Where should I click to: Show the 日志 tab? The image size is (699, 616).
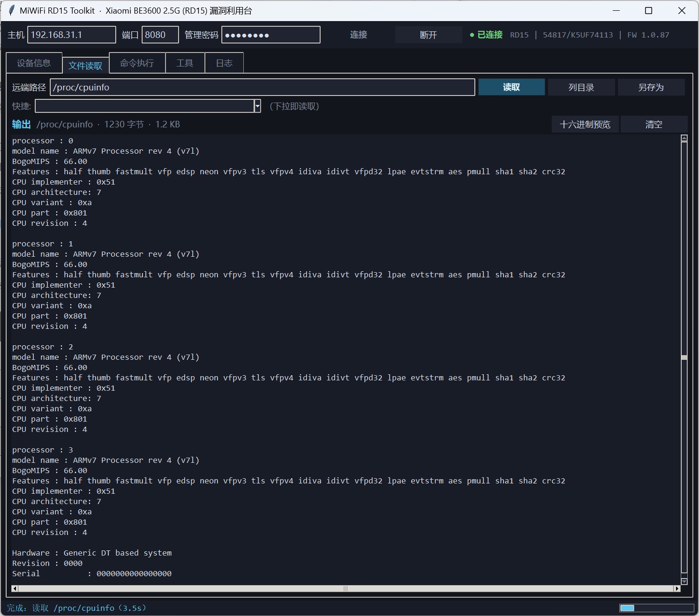pyautogui.click(x=224, y=63)
